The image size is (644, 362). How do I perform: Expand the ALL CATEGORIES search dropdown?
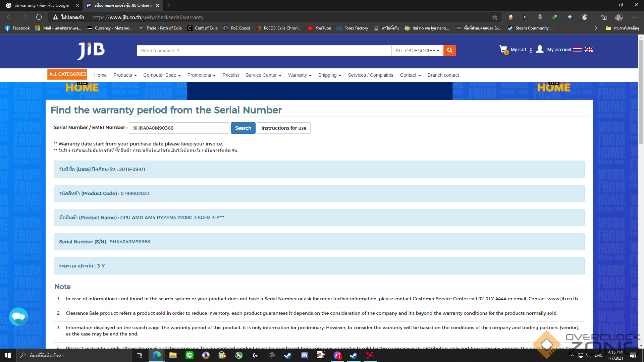[x=417, y=51]
